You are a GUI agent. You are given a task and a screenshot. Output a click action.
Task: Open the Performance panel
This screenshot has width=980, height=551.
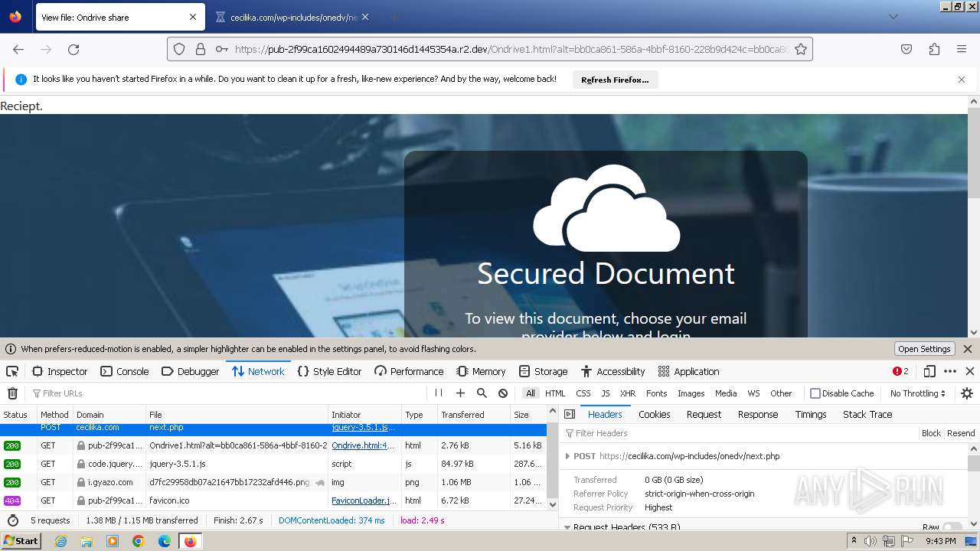click(x=409, y=371)
